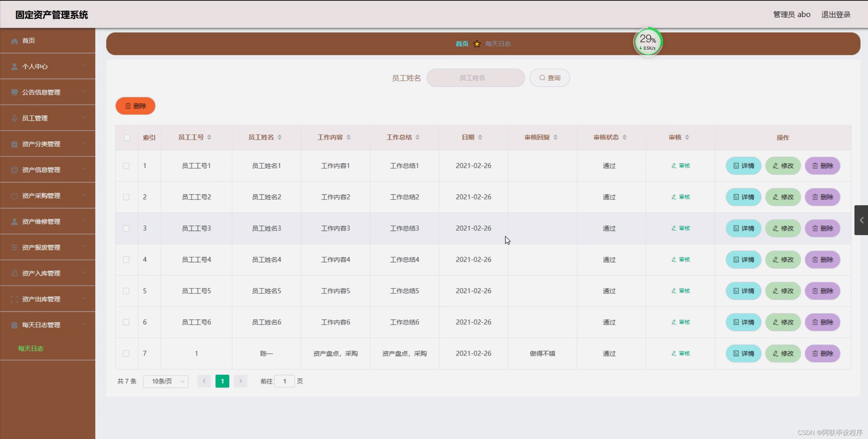868x439 pixels.
Task: Click the 审核状态 column sort icon
Action: point(624,137)
